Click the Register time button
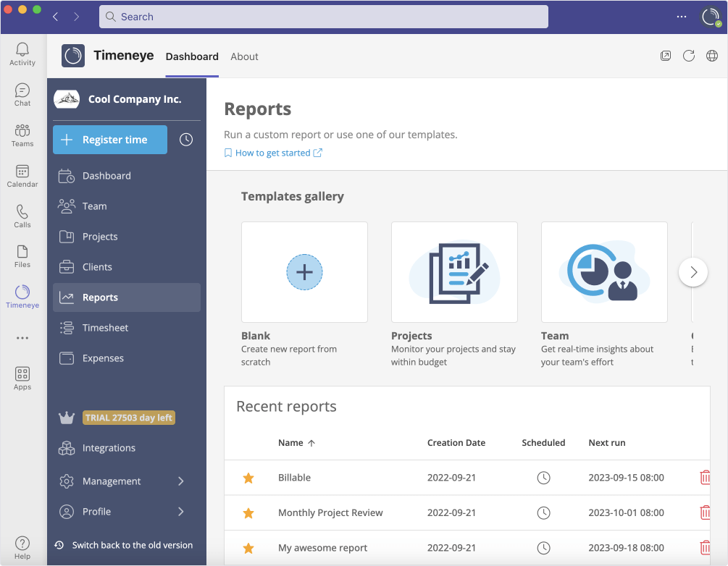The image size is (728, 566). coord(109,139)
